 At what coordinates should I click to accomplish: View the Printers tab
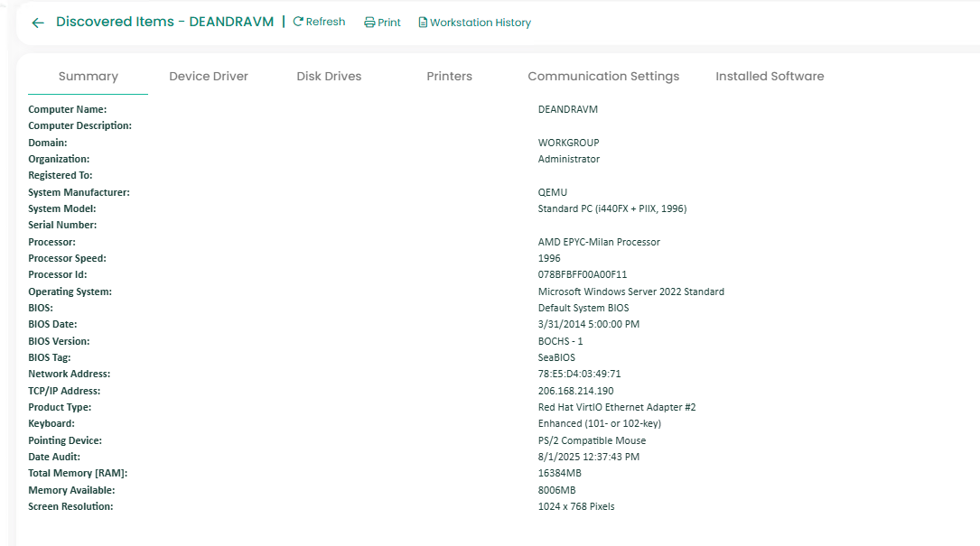tap(449, 77)
